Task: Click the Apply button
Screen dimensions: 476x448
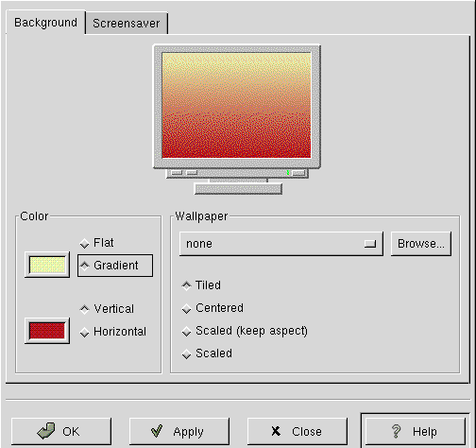Action: 179,431
